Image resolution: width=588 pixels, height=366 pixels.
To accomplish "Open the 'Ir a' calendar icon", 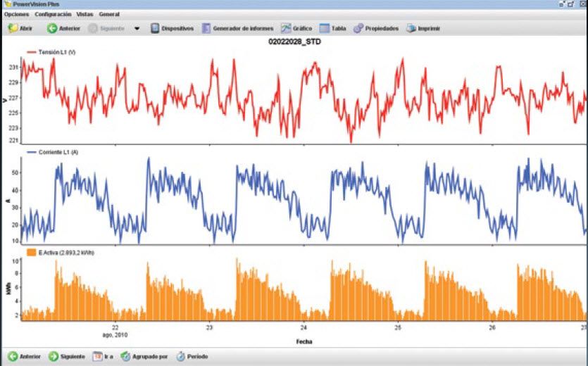I will (x=97, y=356).
